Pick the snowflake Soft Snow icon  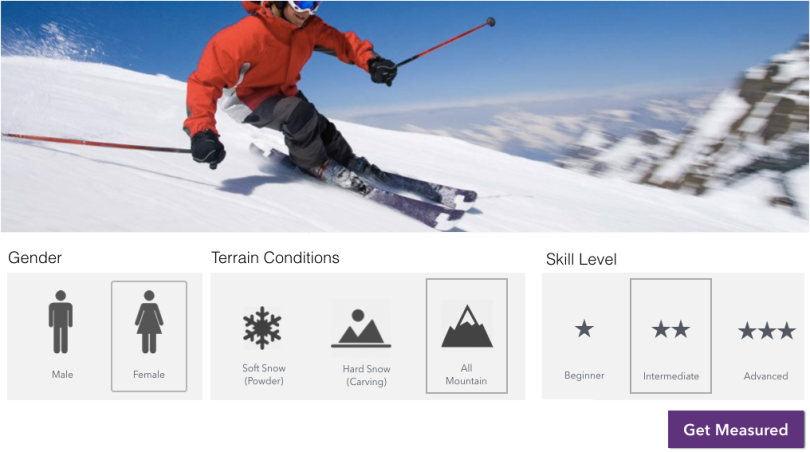[262, 328]
